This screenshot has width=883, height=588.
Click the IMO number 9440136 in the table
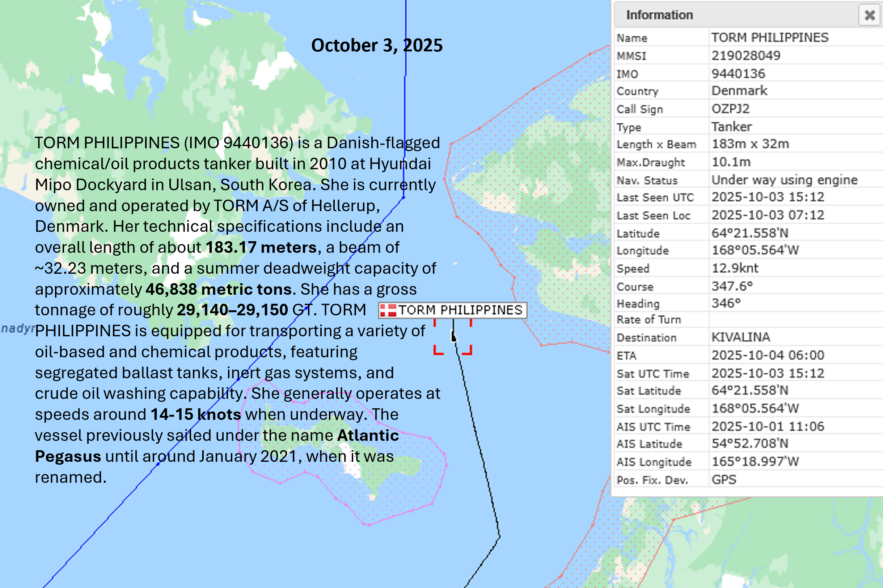click(x=738, y=73)
